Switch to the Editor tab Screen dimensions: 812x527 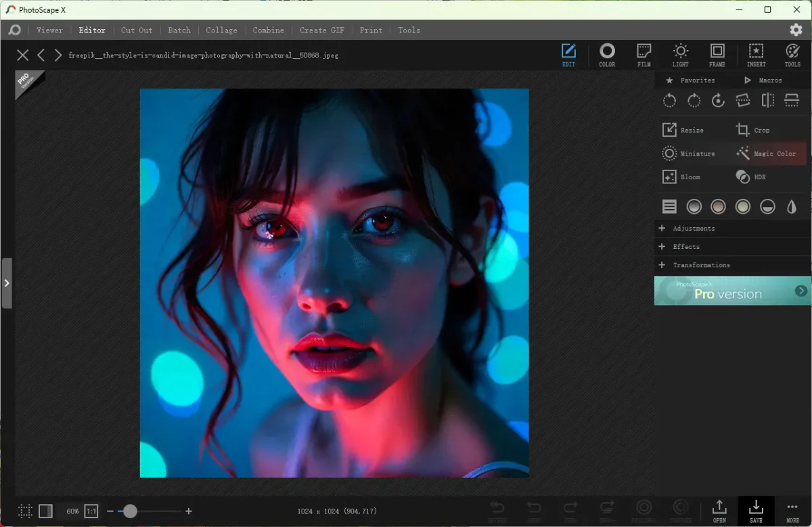tap(92, 30)
